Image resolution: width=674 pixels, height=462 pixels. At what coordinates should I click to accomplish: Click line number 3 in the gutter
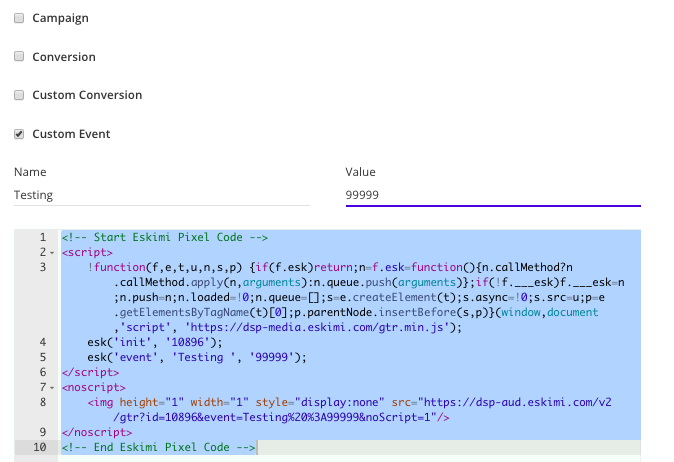point(43,267)
